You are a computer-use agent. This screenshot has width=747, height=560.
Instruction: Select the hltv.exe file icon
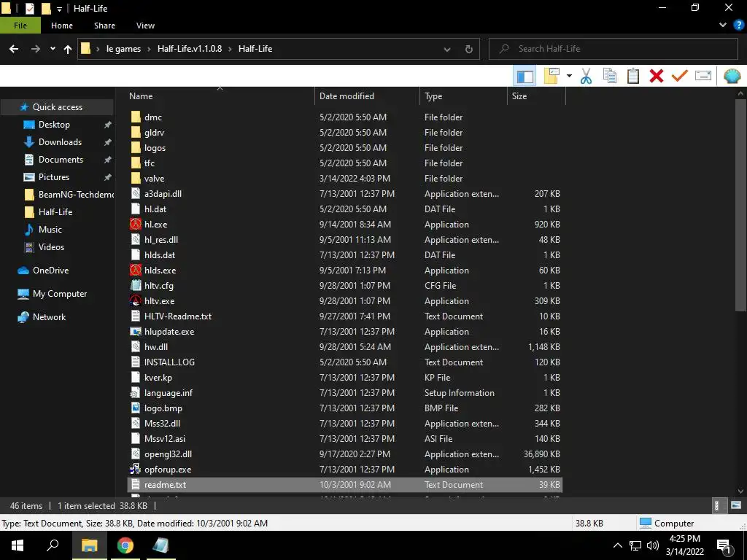coord(136,301)
